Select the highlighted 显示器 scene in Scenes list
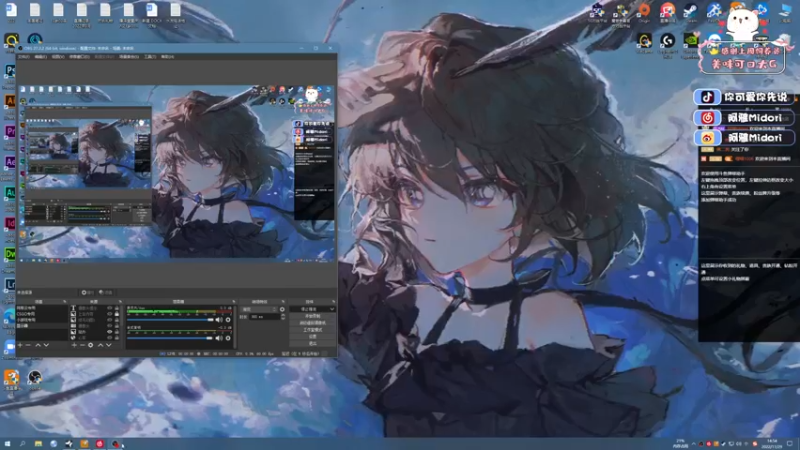 click(42, 326)
